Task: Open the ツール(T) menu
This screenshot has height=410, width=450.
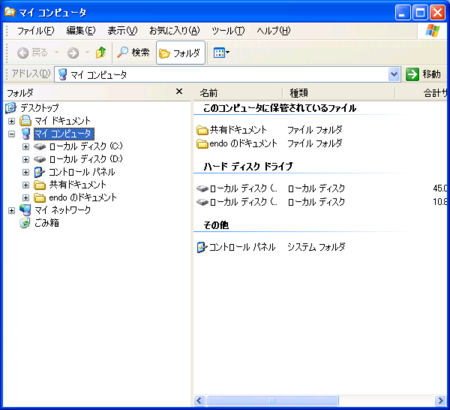Action: click(x=228, y=31)
